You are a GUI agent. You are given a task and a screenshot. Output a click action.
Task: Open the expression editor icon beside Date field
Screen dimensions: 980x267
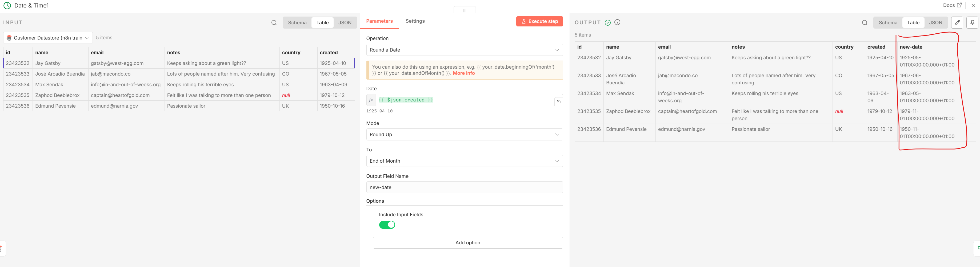point(558,102)
